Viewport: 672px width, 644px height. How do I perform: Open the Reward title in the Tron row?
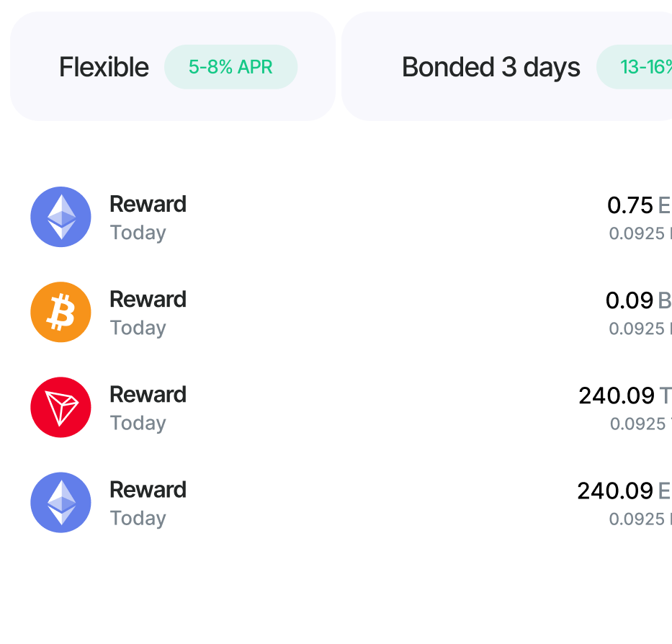[x=148, y=395]
